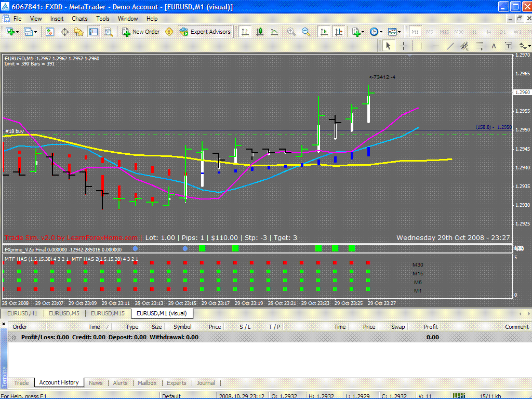Pick the Horizontal Line drawing tool
This screenshot has height=399, width=532.
(x=436, y=46)
